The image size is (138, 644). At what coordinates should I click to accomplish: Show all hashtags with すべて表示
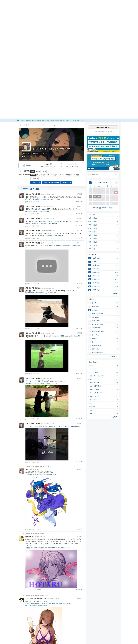point(114,417)
